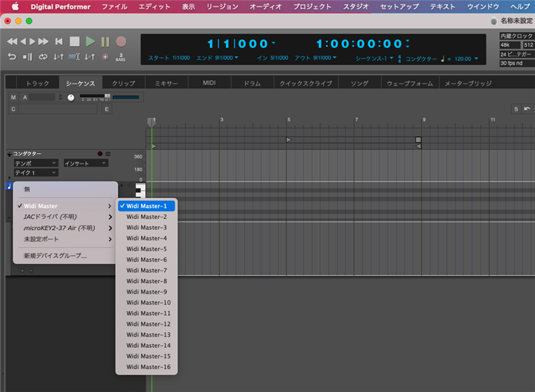535x392 pixels.
Task: Click the S solo button above the timeline
Action: point(516,109)
